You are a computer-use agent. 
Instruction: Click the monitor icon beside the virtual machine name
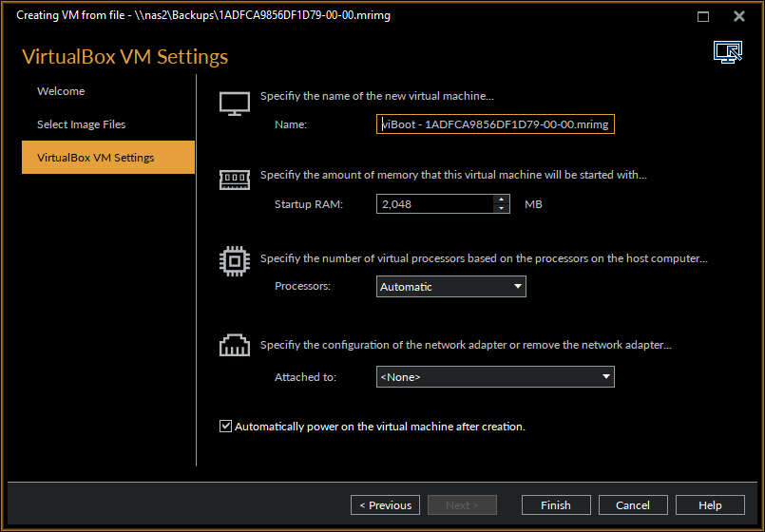pyautogui.click(x=234, y=104)
